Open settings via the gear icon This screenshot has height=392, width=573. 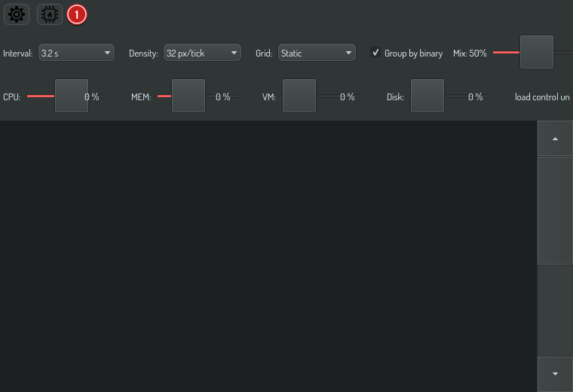click(17, 14)
